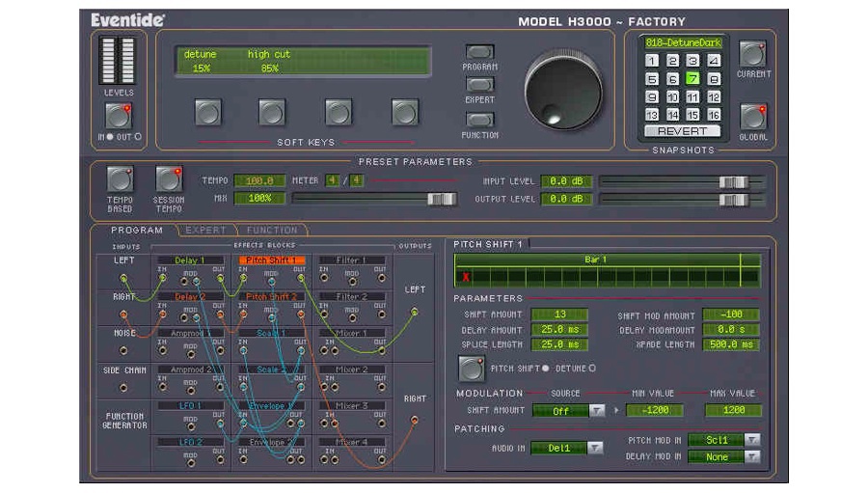Click the Filter 1 out jack
The width and height of the screenshot is (868, 493).
click(381, 278)
